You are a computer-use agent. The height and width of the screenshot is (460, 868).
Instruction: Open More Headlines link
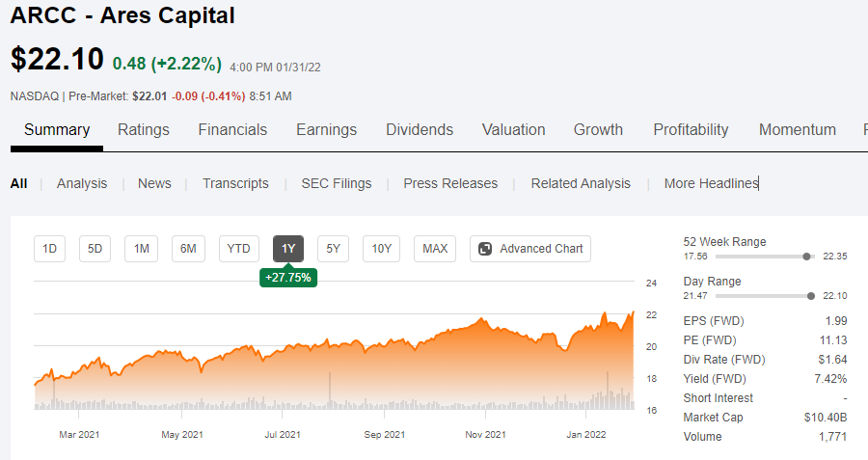pyautogui.click(x=711, y=183)
